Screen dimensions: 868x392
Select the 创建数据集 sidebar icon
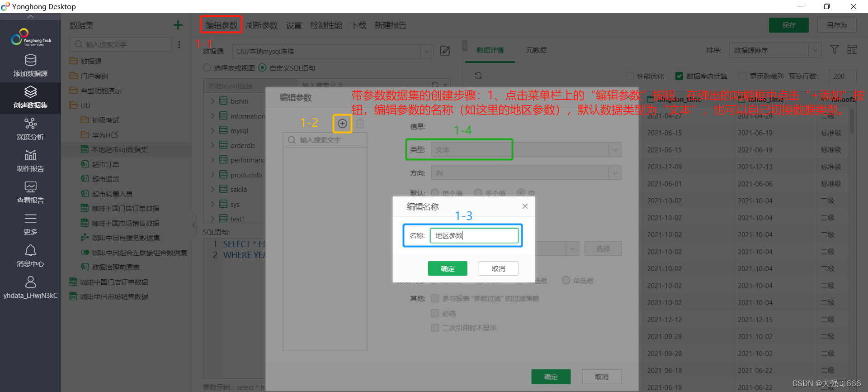pyautogui.click(x=30, y=98)
